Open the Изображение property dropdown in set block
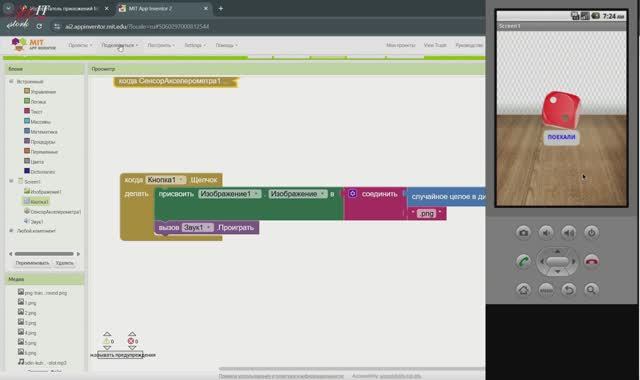The height and width of the screenshot is (380, 640). [298, 194]
